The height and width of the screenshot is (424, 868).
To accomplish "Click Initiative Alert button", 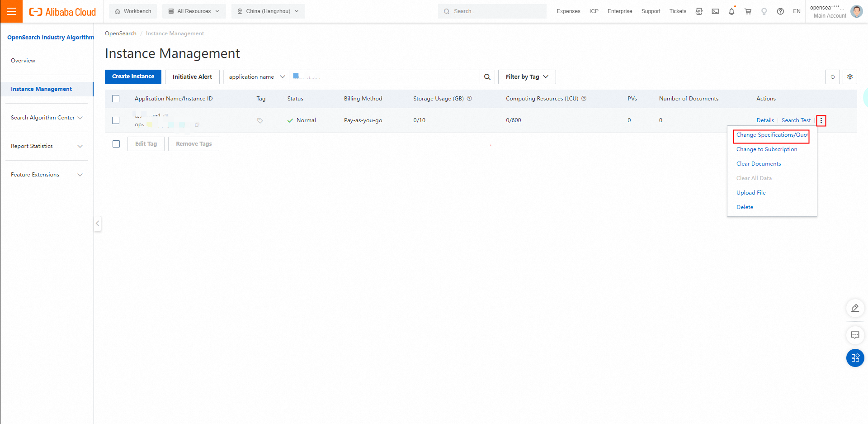I will (192, 77).
